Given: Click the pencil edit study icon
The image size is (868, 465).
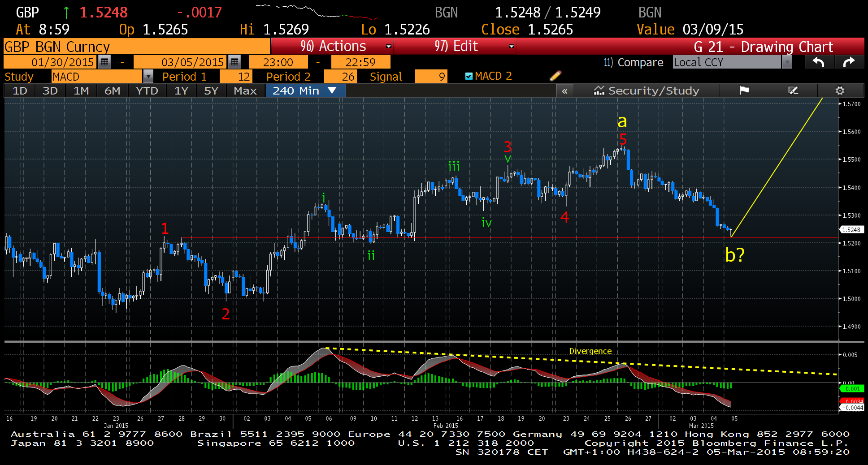Looking at the screenshot, I should (x=555, y=76).
